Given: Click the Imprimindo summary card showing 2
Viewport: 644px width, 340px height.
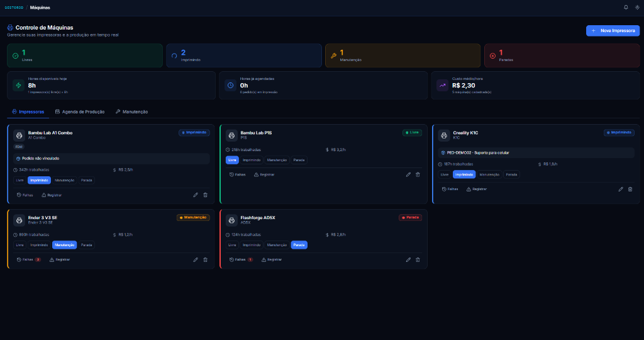Looking at the screenshot, I should pyautogui.click(x=244, y=55).
